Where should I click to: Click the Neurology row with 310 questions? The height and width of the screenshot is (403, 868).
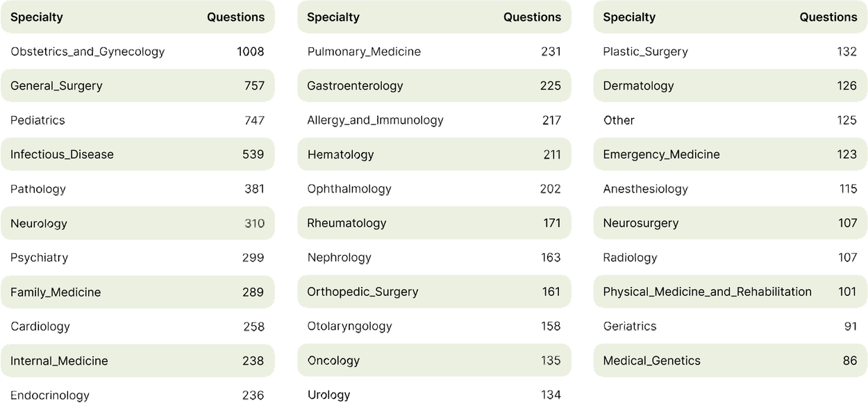tap(137, 223)
